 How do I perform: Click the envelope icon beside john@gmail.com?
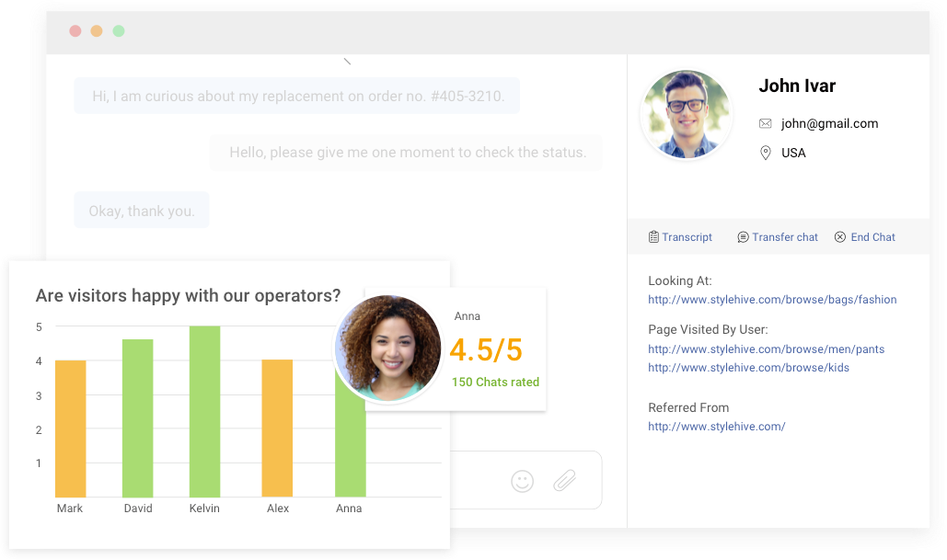[x=766, y=123]
